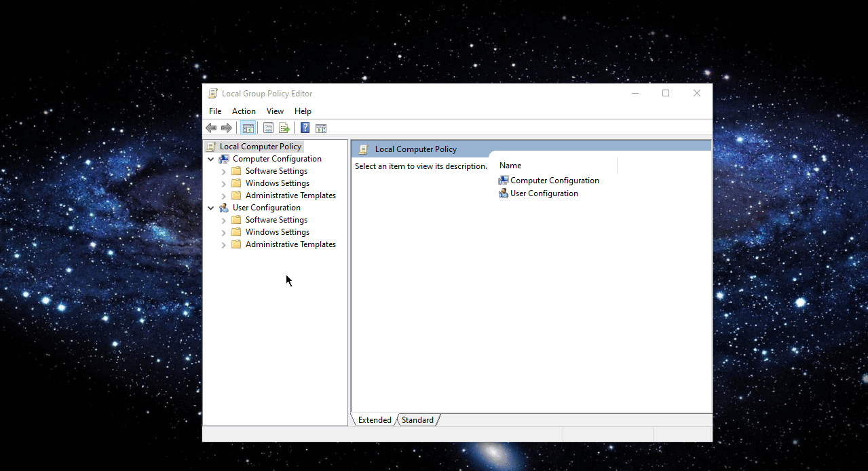The image size is (868, 471).
Task: Switch to the Extended tab
Action: pyautogui.click(x=375, y=420)
